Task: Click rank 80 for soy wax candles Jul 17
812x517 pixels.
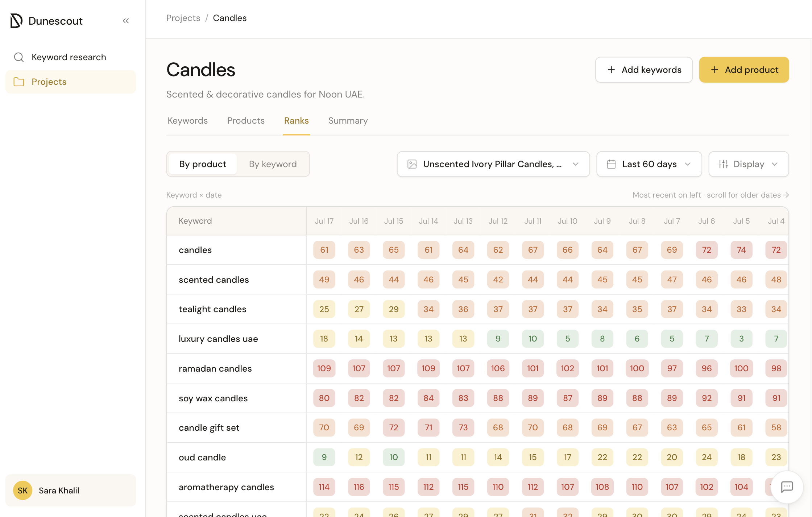Action: click(x=324, y=398)
